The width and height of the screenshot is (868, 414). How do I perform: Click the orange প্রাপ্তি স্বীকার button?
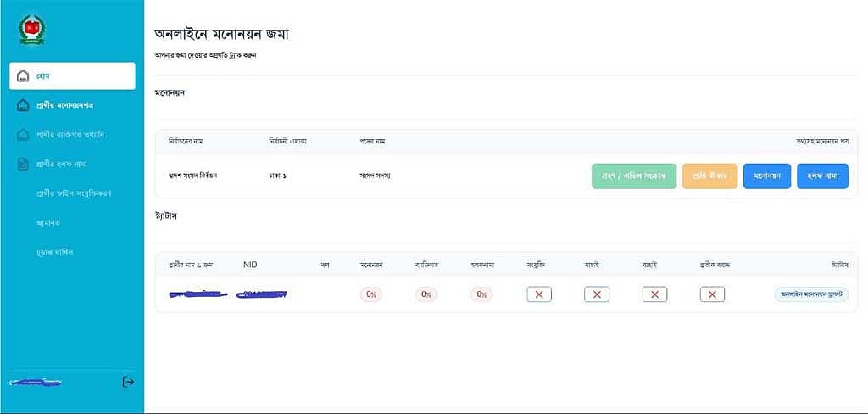coord(709,176)
